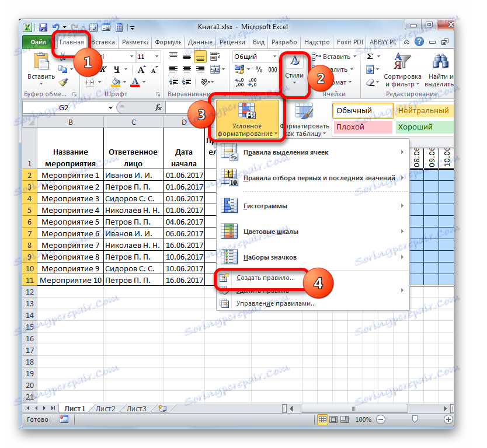487x448 pixels.
Task: Open the Файл tab
Action: 38,42
